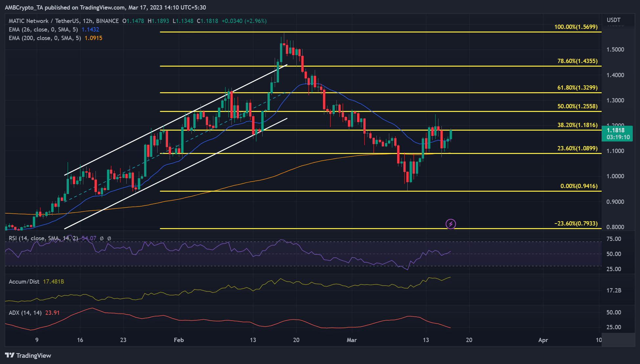This screenshot has height=364, width=640.
Task: Click the TradingView logo in the bottom-left corner
Action: [28, 355]
